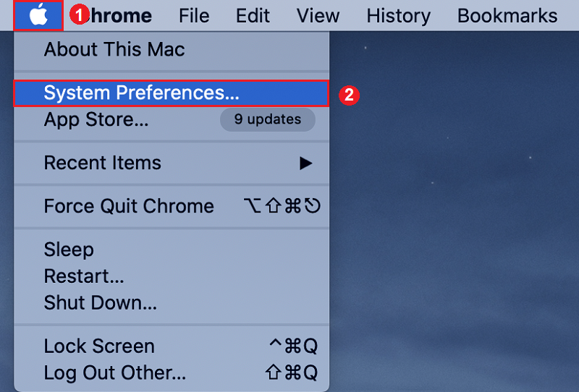Click Lock Screen menu entry
579x392 pixels.
[99, 346]
